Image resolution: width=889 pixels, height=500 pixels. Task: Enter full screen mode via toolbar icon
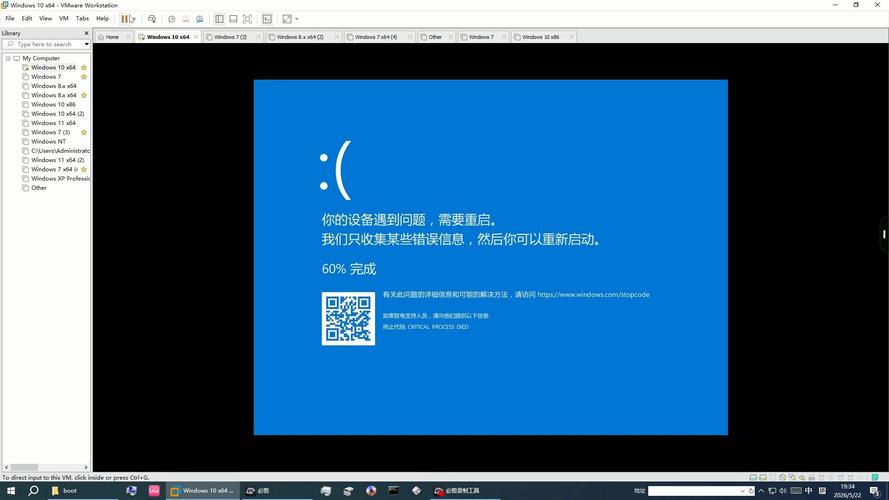tap(247, 19)
